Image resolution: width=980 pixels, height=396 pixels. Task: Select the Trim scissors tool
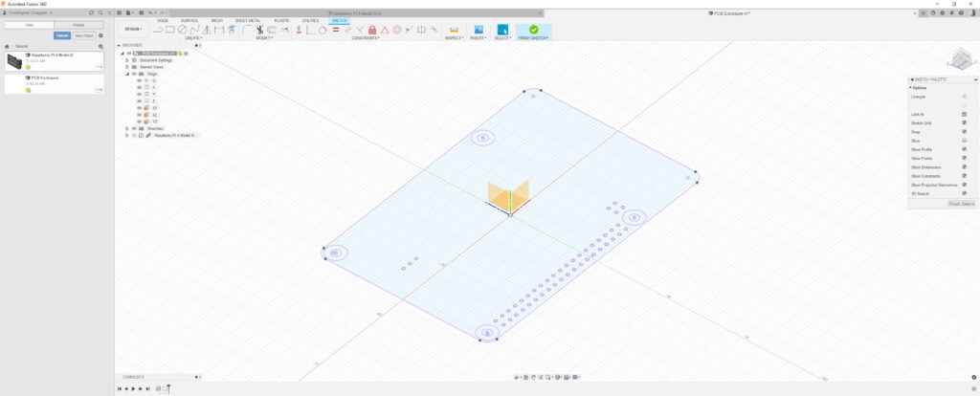259,30
